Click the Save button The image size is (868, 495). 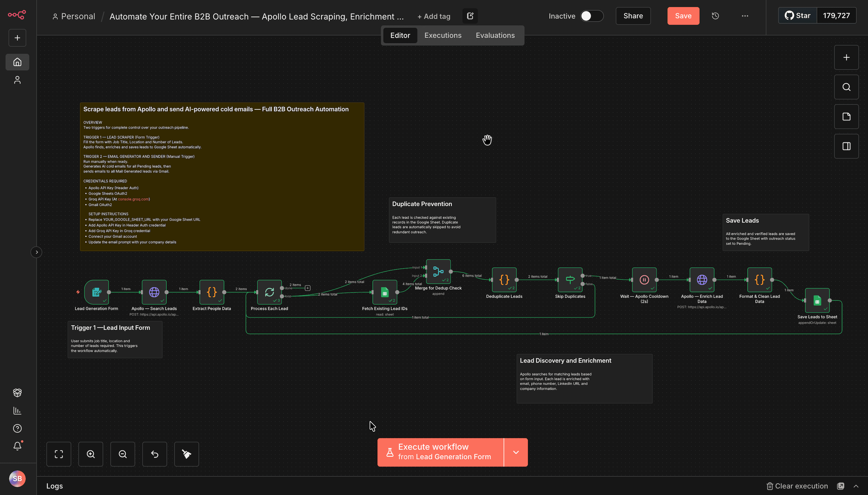click(683, 16)
